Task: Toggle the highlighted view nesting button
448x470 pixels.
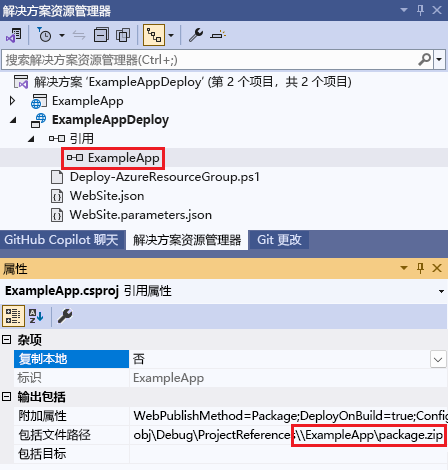Action: tap(154, 35)
